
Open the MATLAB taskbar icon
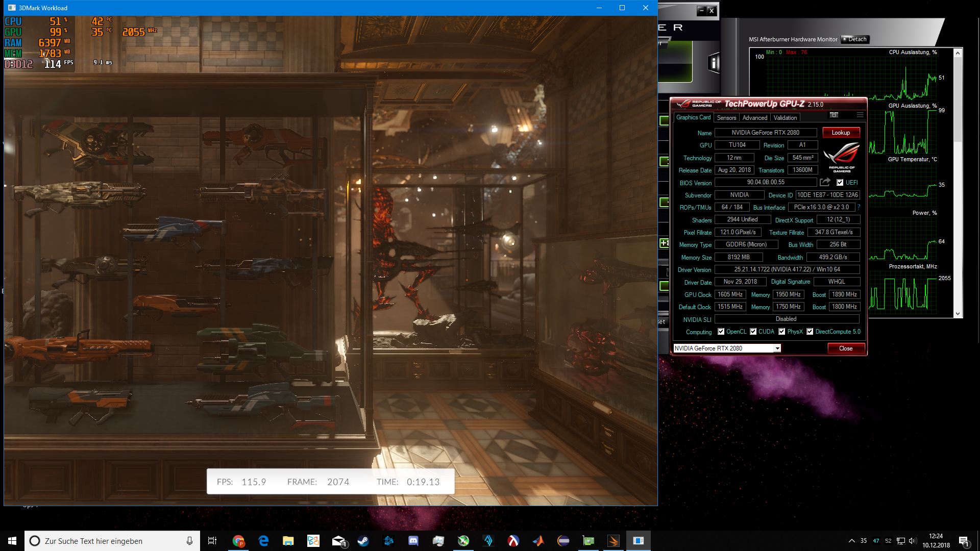[538, 541]
